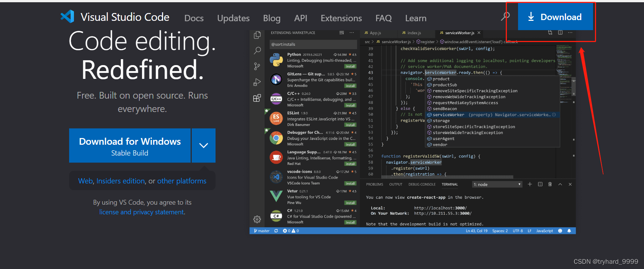Select Extensions icon in the activity bar
This screenshot has width=644, height=269.
(257, 98)
